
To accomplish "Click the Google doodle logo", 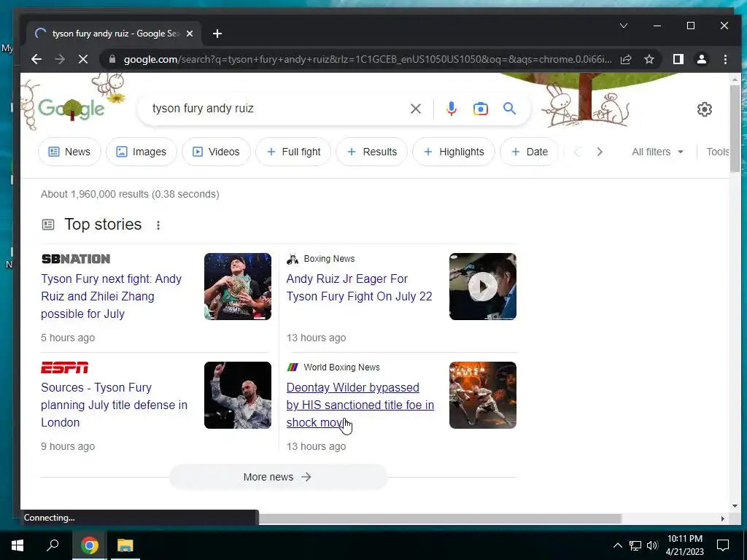I will pos(71,108).
